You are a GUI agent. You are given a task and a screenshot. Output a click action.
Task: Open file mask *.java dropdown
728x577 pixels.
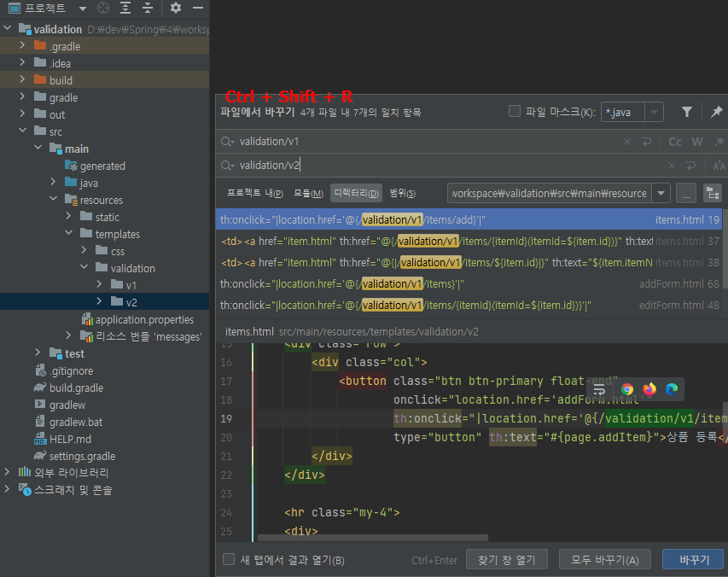tap(655, 112)
